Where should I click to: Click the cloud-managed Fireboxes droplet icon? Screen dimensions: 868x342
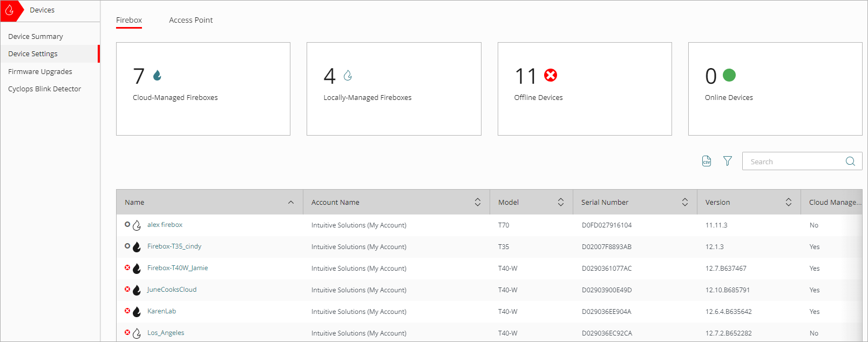click(x=157, y=75)
